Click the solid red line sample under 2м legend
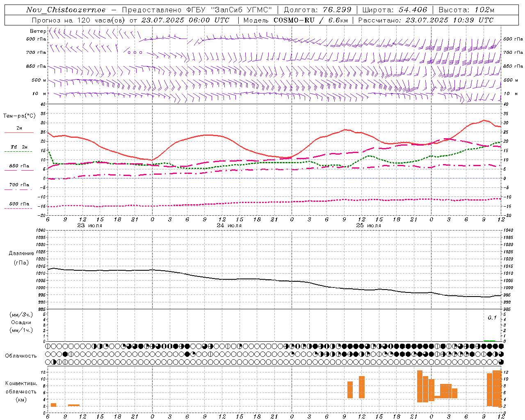This screenshot has width=525, height=420. 19,133
